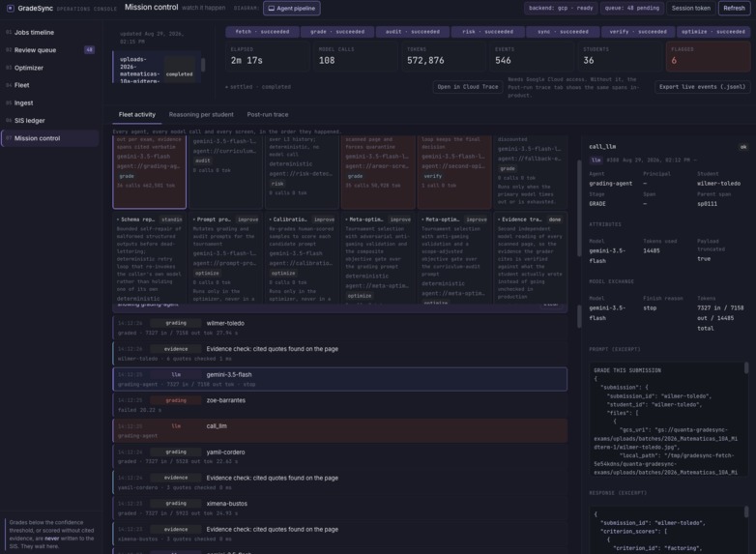Select the second-opinion verify agent card
Screen dimensions: 756x554
(454, 172)
